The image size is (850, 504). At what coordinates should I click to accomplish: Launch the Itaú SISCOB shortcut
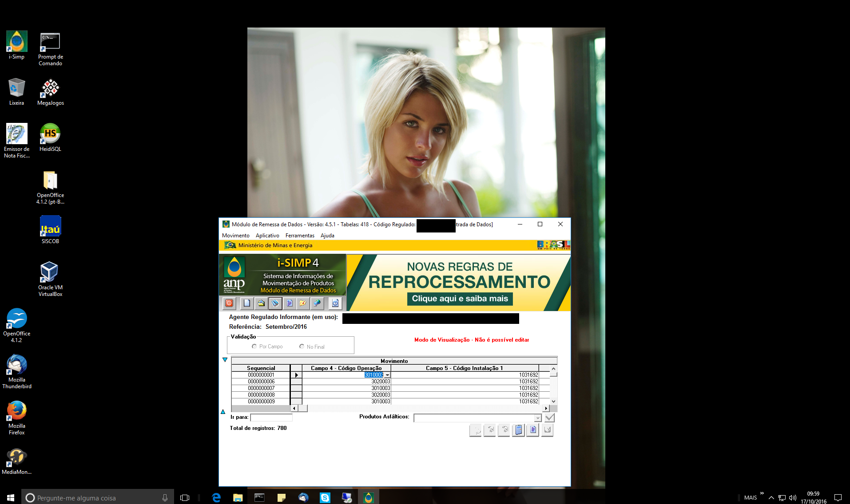point(50,230)
